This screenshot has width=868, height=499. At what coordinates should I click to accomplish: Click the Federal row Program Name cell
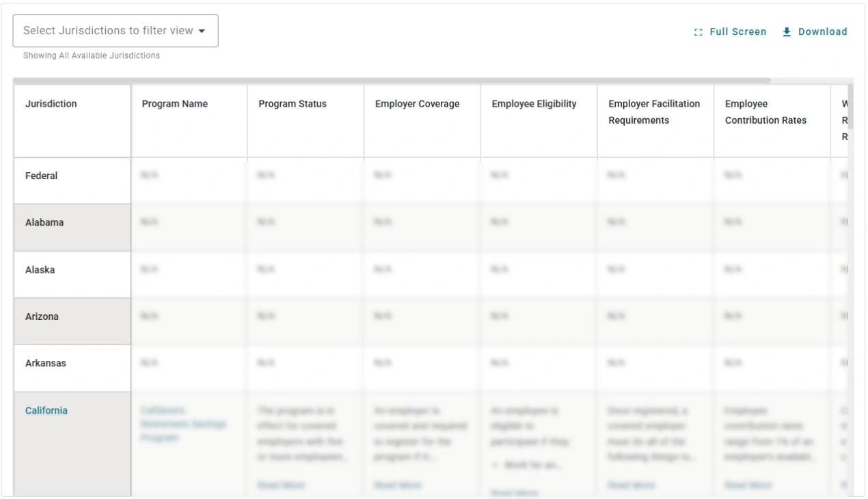tap(189, 180)
